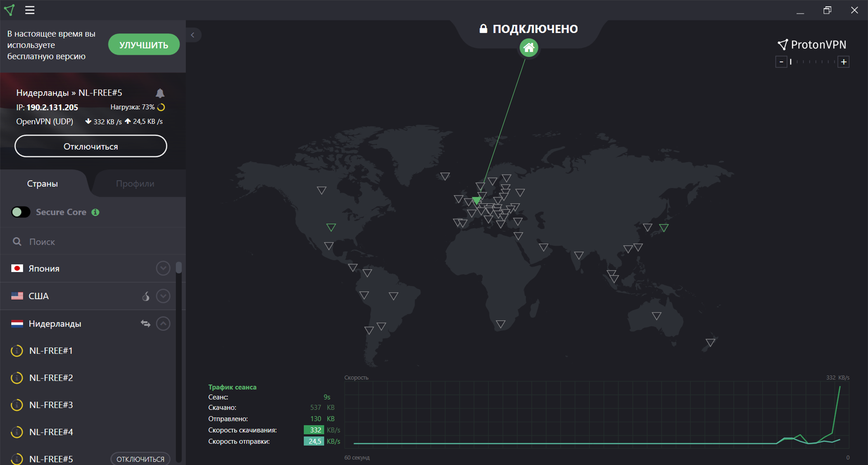Viewport: 868px width, 465px height.
Task: Click the notification bell icon
Action: (x=160, y=93)
